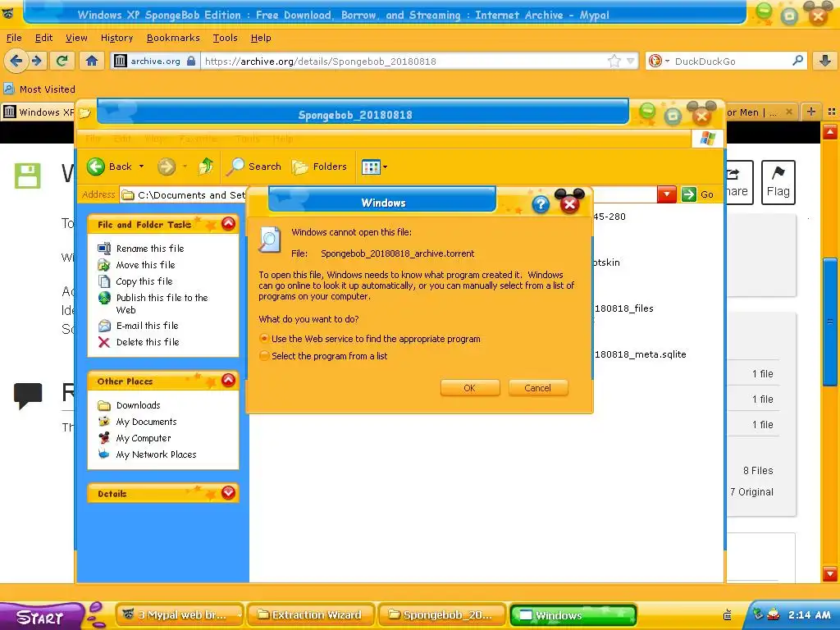Image resolution: width=840 pixels, height=630 pixels.
Task: Open the browser home page icon
Action: coord(92,61)
